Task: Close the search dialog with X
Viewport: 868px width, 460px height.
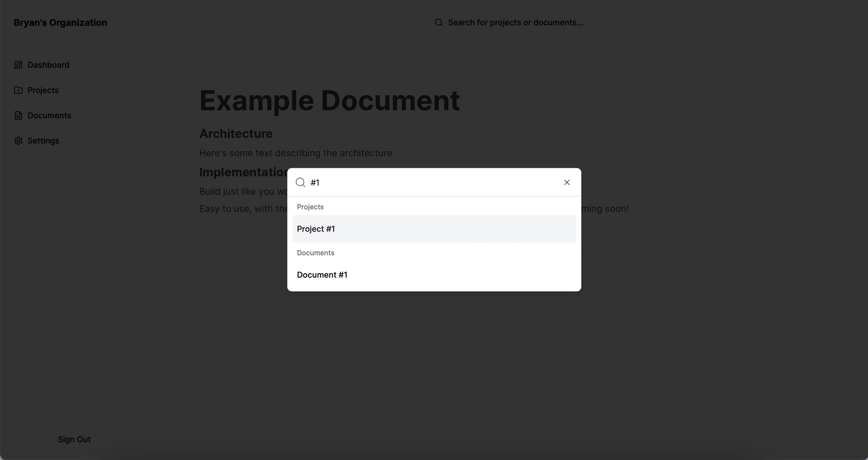Action: (567, 183)
